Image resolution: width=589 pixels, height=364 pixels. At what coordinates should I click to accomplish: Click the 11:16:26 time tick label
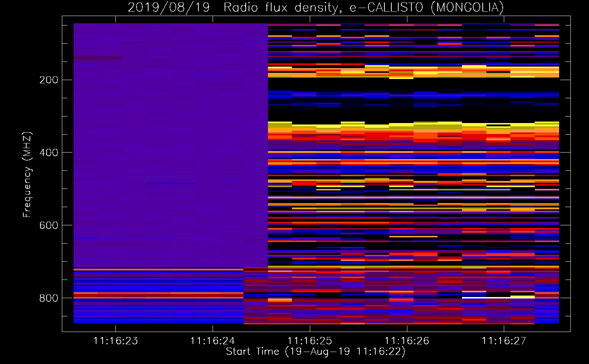coord(407,341)
